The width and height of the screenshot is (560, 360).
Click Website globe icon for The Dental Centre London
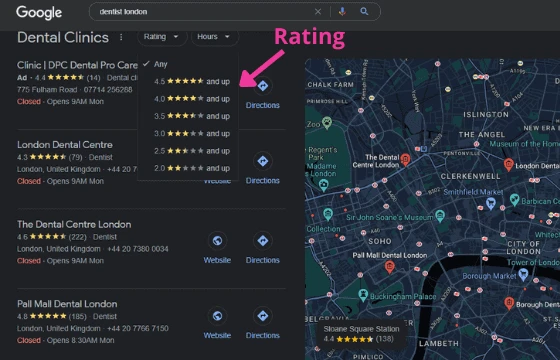click(217, 241)
